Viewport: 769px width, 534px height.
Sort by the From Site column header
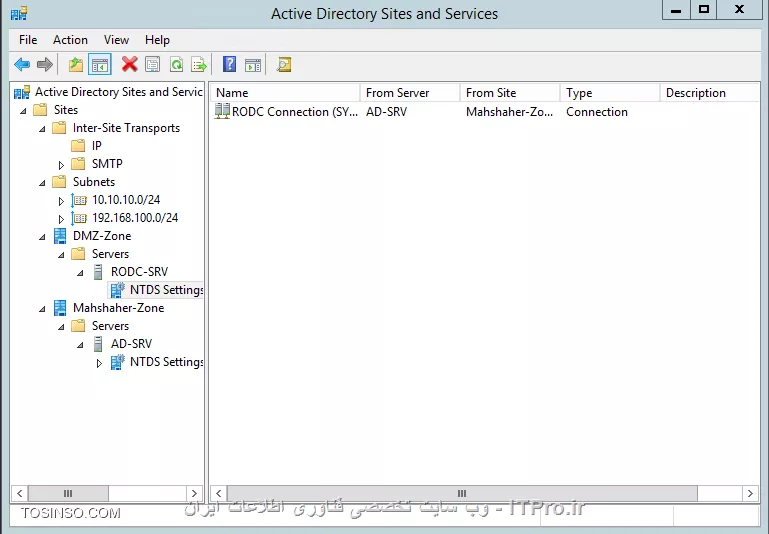point(510,93)
